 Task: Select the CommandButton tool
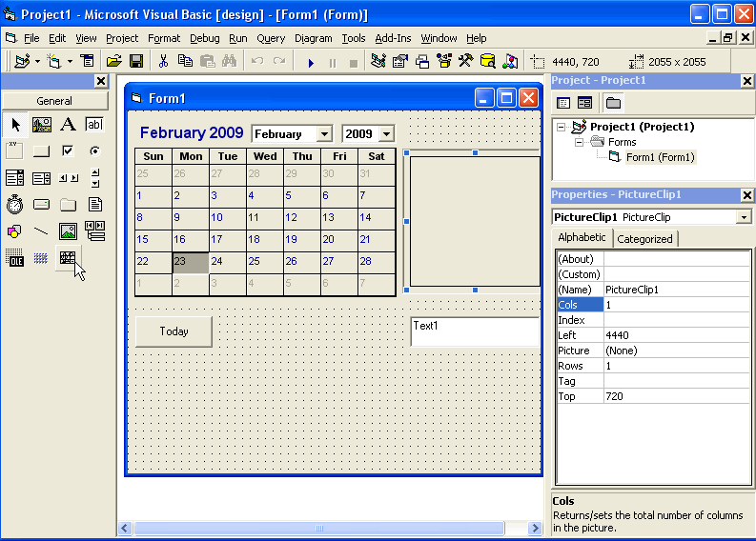point(41,151)
